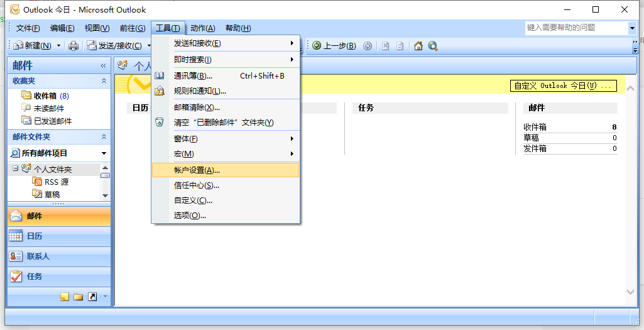Screen dimensions: 644x330
Task: Collapse the 邮件文件夹 section
Action: coord(104,137)
